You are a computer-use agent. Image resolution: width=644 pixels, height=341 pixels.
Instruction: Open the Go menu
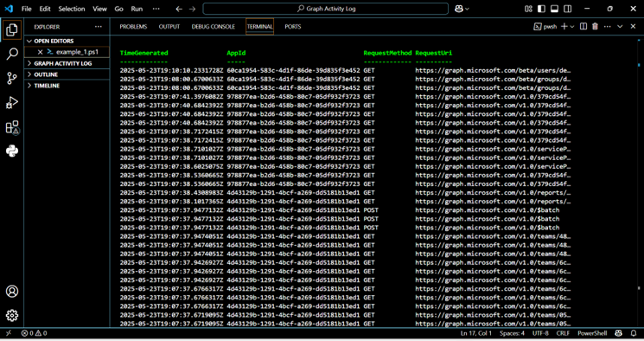(118, 9)
